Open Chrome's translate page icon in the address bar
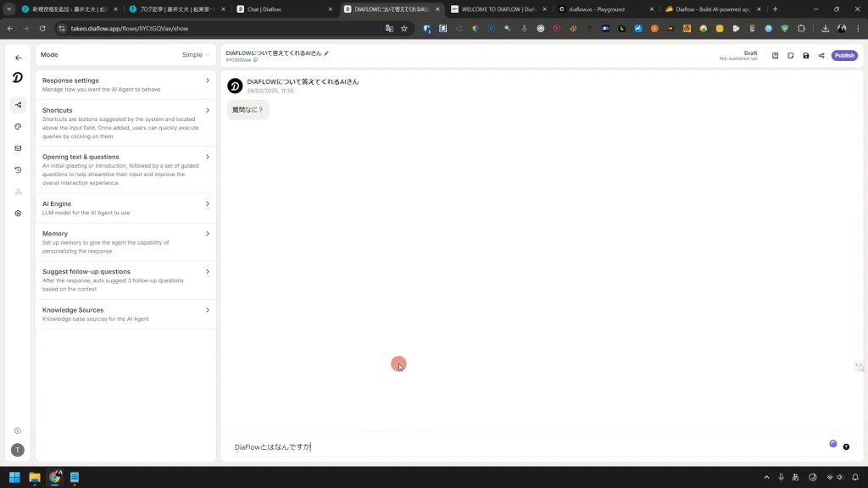 [x=389, y=28]
